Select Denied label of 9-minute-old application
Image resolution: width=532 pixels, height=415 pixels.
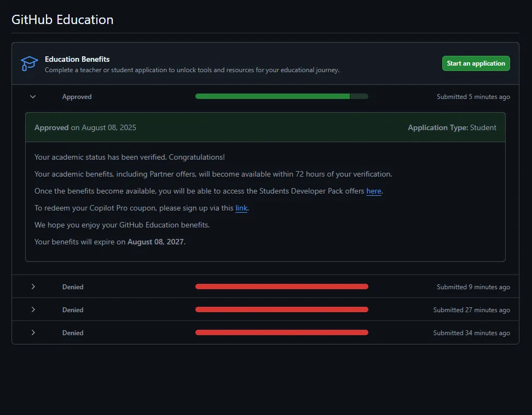coord(73,287)
